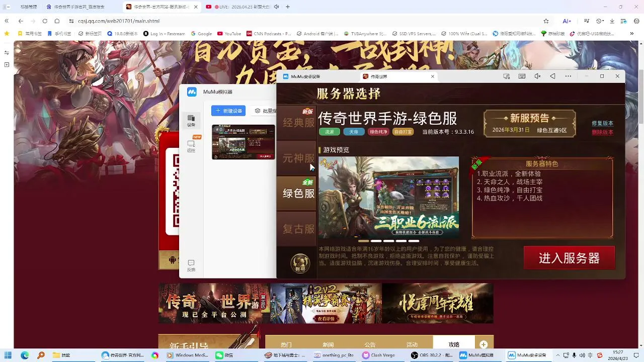Open 远控 sidebar icon in MuMu模拟器

[x=191, y=146]
